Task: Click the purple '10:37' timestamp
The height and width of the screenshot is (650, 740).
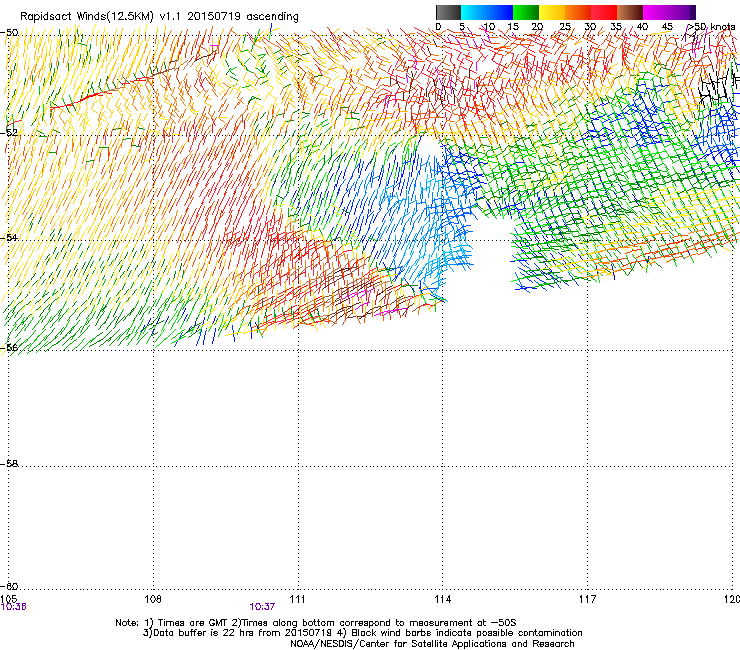Action: pos(262,607)
